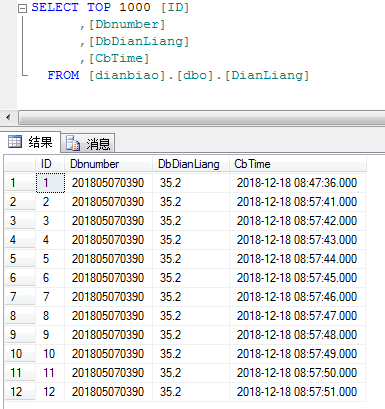Image resolution: width=385 pixels, height=409 pixels.
Task: Click Dbnumber 201805070390 cell in row 1
Action: 108,183
